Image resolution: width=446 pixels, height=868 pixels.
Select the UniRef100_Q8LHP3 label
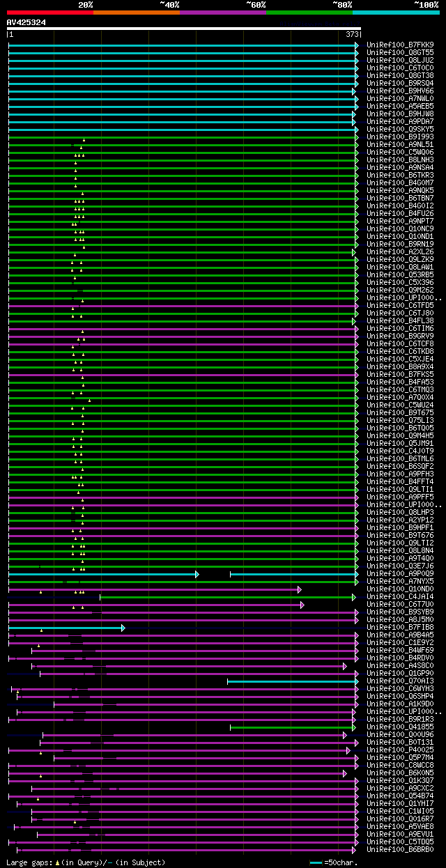tap(400, 513)
